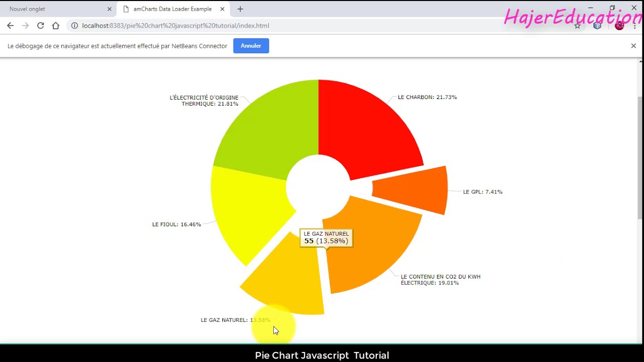Screen dimensions: 644x362
Task: Click the browser Back arrow
Action: (10, 26)
